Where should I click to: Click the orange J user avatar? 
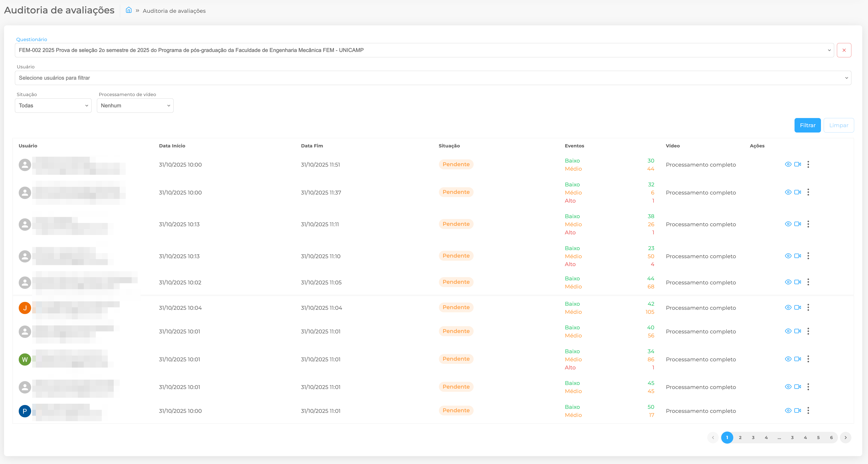[x=25, y=308]
